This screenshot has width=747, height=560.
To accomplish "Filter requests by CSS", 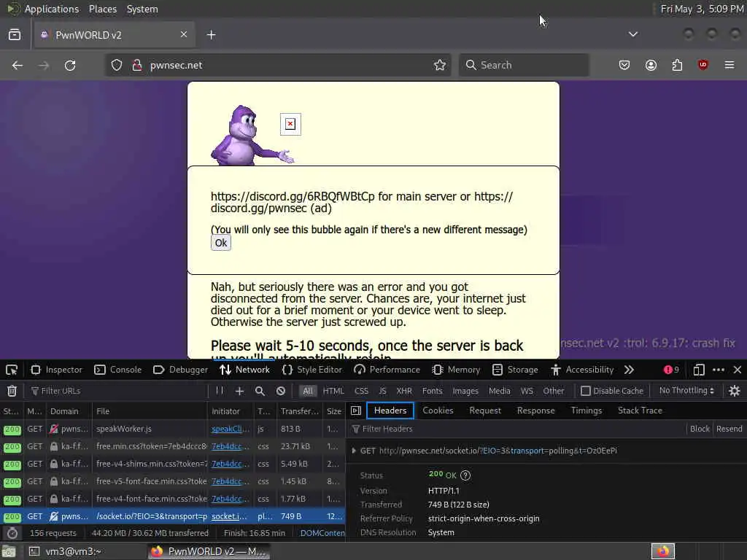I will 361,391.
